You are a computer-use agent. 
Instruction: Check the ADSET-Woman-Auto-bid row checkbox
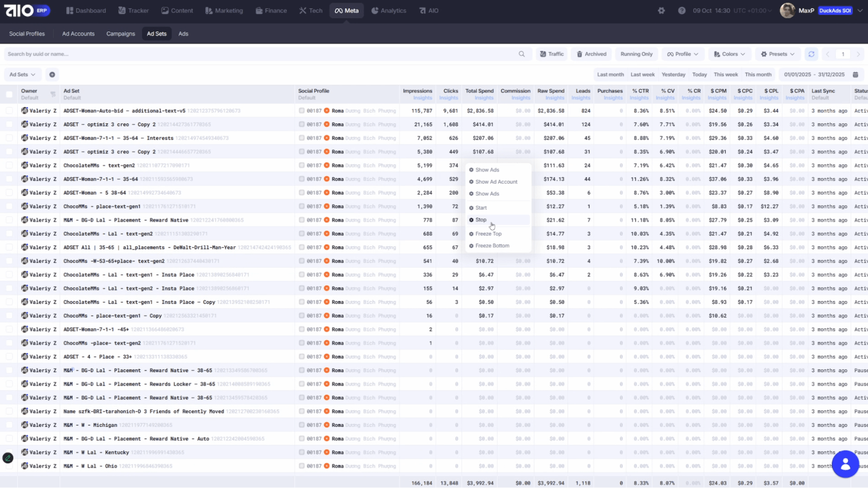[9, 111]
